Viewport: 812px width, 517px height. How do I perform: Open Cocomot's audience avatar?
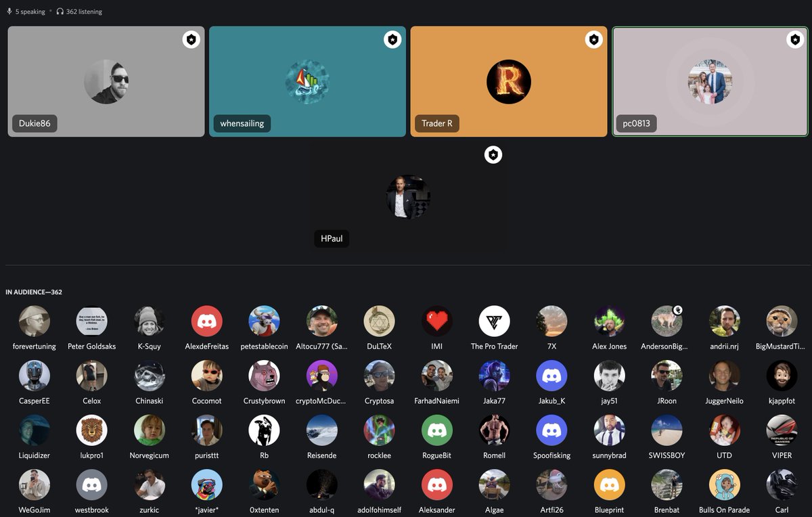click(x=207, y=376)
